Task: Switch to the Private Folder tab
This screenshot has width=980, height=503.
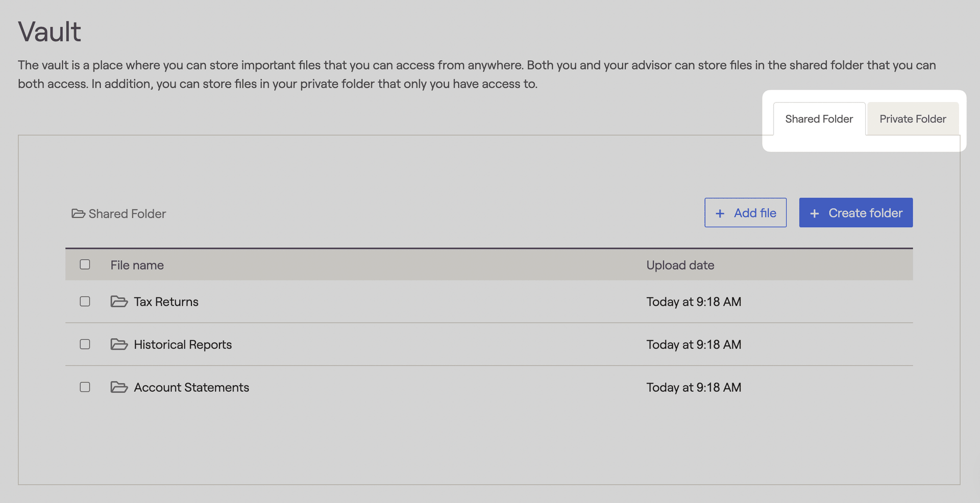Action: tap(913, 119)
